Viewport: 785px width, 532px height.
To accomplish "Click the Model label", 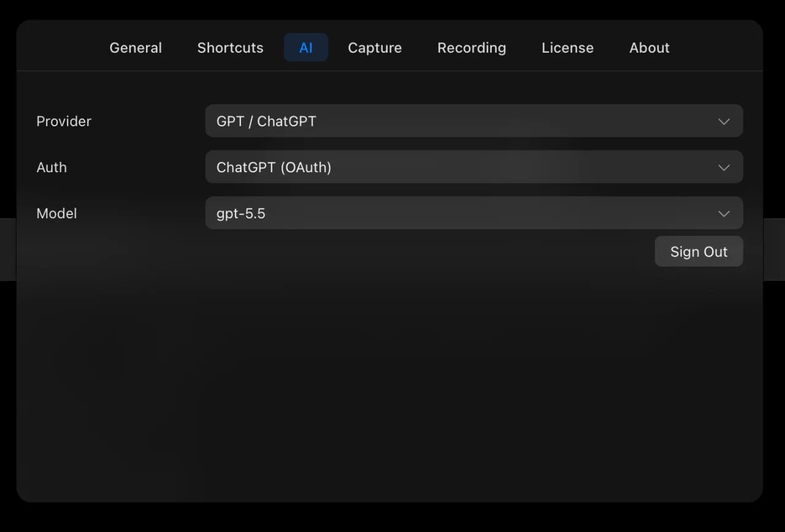I will pos(56,213).
